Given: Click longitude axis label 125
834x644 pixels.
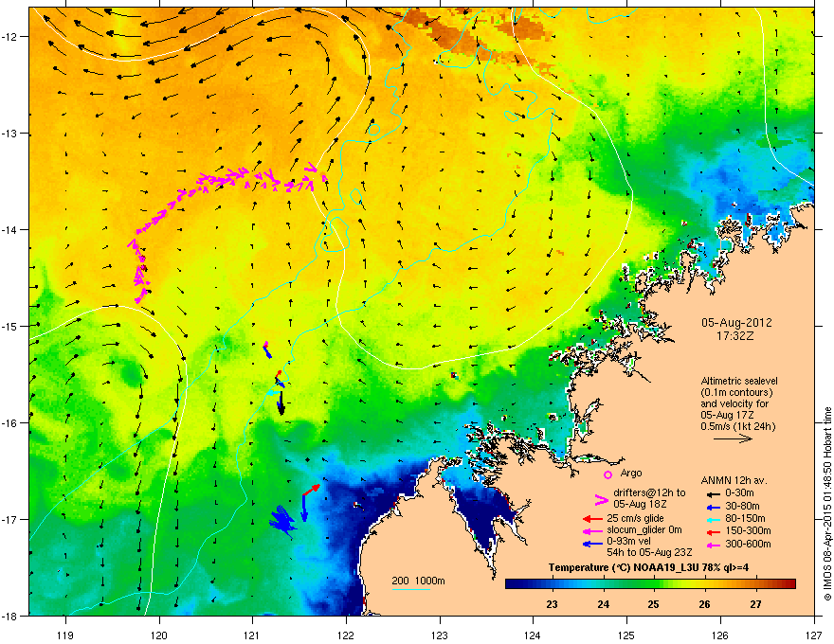Looking at the screenshot, I should [x=626, y=635].
